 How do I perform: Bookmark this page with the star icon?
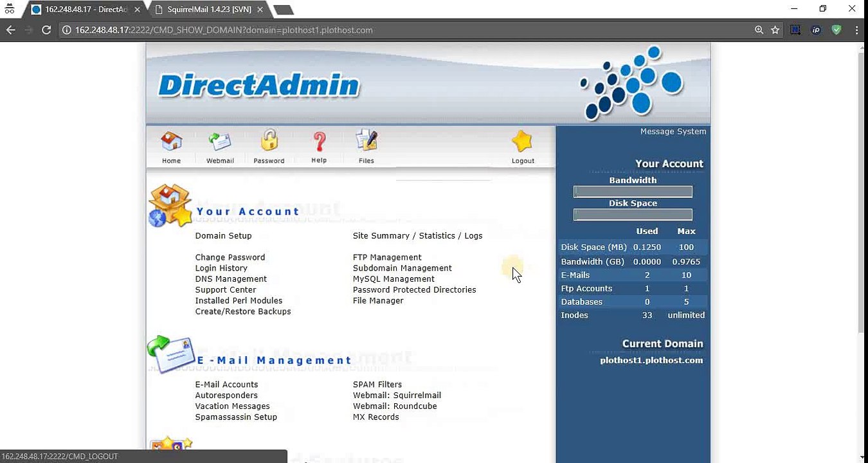coord(775,30)
